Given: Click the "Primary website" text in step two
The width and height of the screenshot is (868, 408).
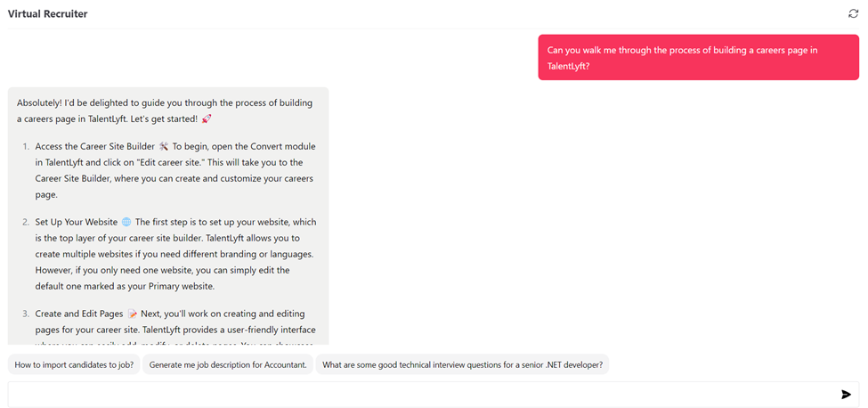Looking at the screenshot, I should click(x=254, y=285).
